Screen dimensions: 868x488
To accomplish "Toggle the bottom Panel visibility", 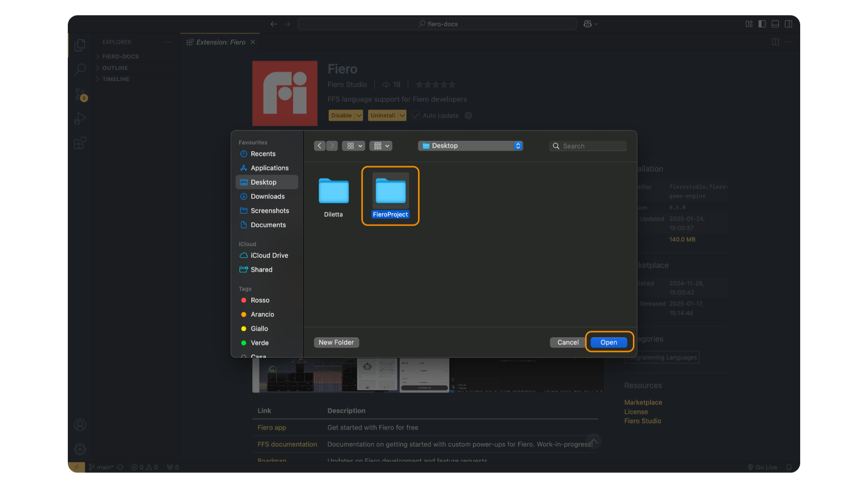I will tap(775, 24).
